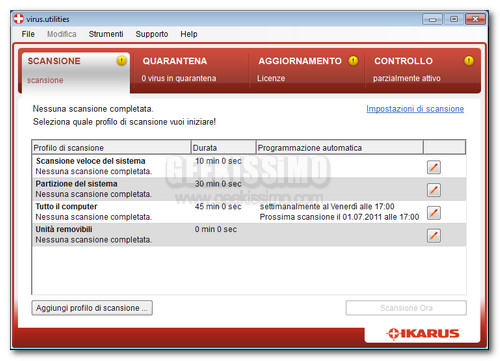
Task: Click the Controllo tab warning icon
Action: [469, 61]
